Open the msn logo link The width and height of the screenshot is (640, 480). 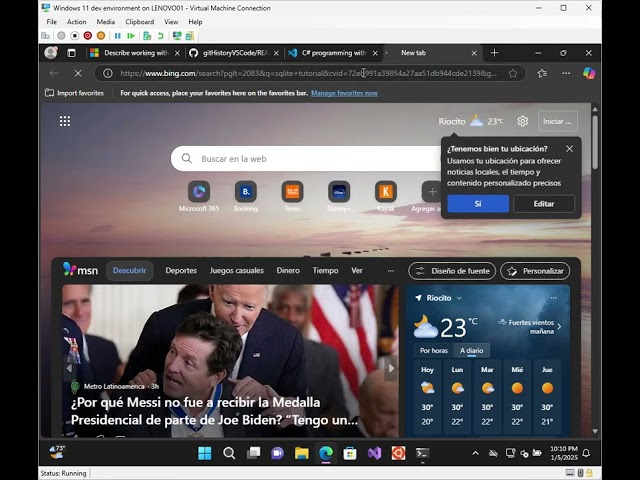[x=80, y=270]
